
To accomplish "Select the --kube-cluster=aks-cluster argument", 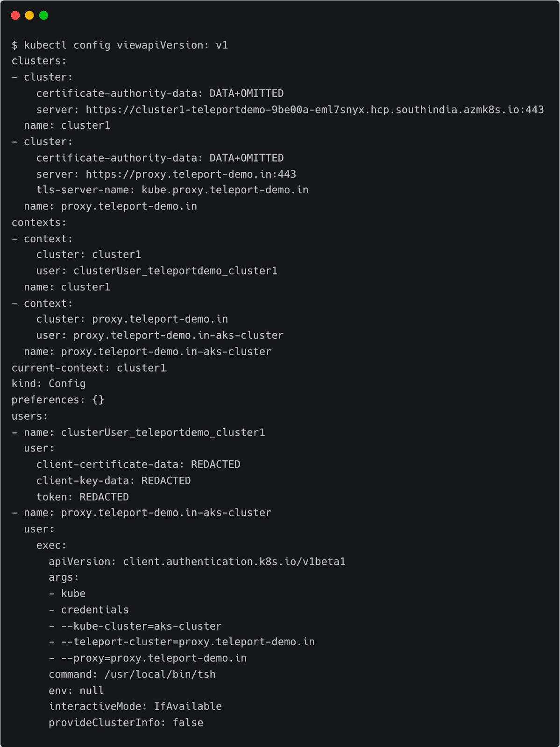I will tap(141, 626).
